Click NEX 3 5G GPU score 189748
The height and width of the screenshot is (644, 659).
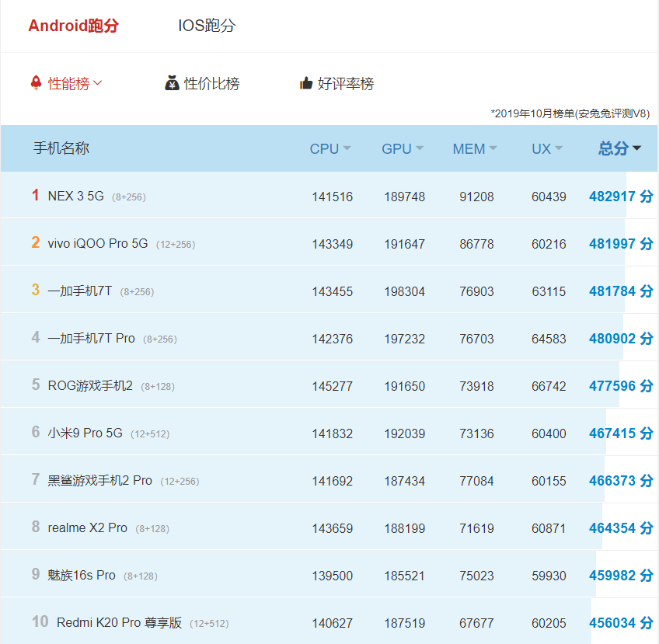[404, 197]
